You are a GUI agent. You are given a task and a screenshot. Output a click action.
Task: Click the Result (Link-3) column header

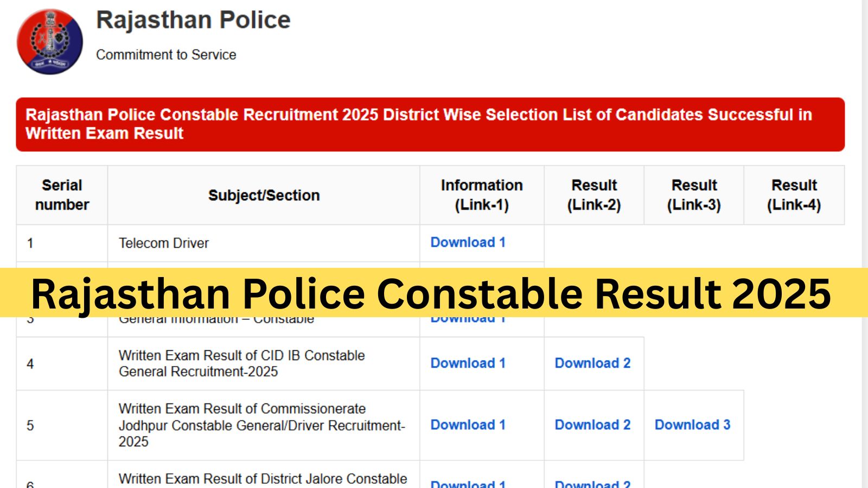click(694, 195)
